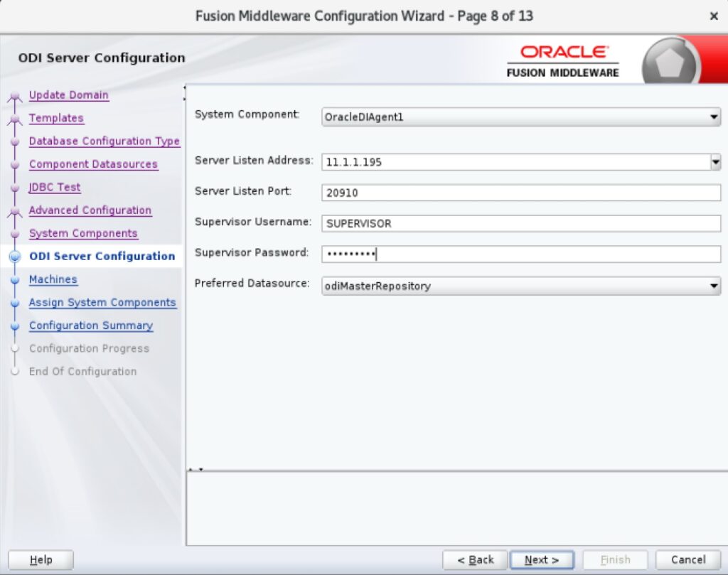Click the Preferred Datasource label
This screenshot has width=728, height=575.
pos(252,283)
